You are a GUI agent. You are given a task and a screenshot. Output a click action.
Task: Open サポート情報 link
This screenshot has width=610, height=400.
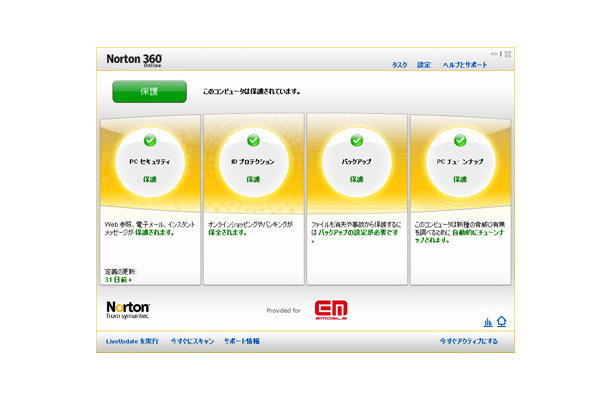tap(242, 341)
